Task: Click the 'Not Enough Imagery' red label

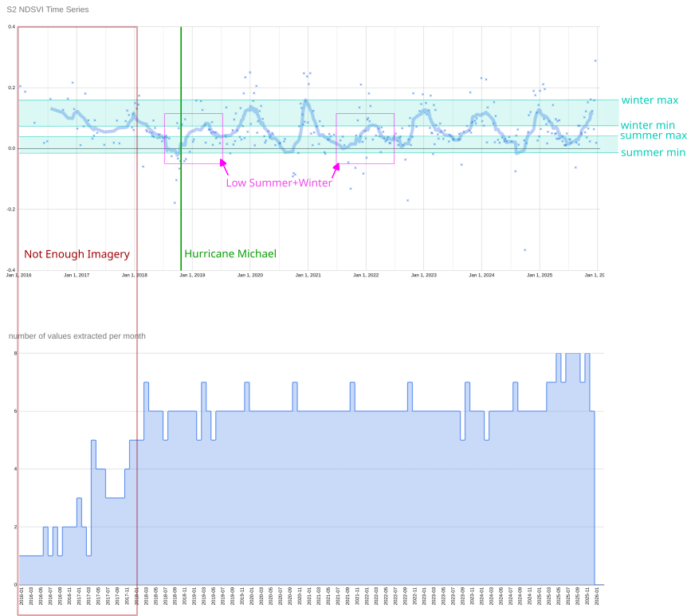Action: click(x=77, y=254)
